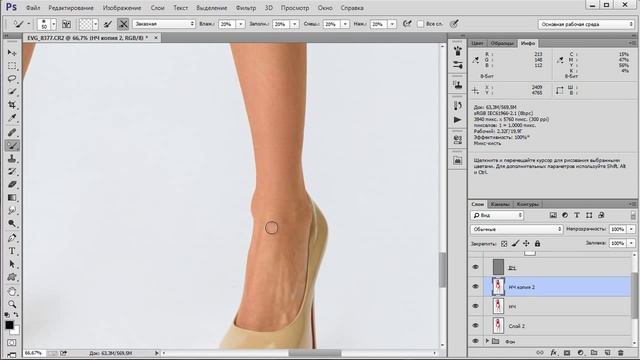Select the Pen tool

click(12, 238)
